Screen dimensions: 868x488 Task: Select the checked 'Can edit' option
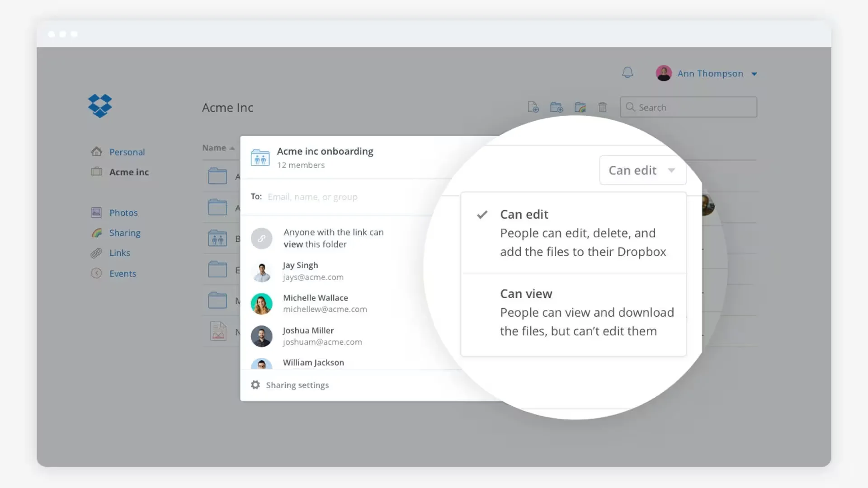coord(524,215)
